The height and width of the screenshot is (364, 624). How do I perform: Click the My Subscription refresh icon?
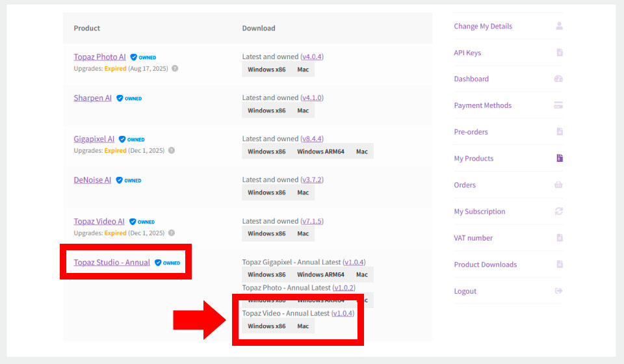coord(558,211)
